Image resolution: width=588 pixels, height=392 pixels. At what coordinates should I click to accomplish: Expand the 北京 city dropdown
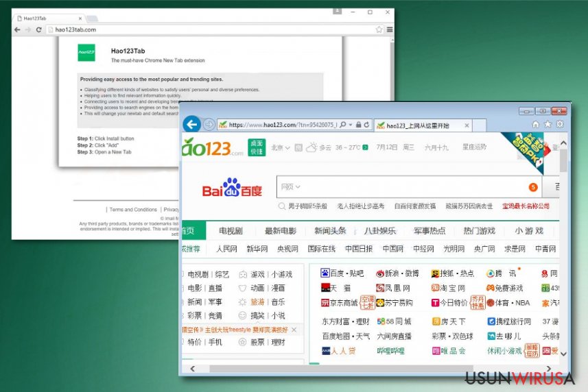[280, 147]
